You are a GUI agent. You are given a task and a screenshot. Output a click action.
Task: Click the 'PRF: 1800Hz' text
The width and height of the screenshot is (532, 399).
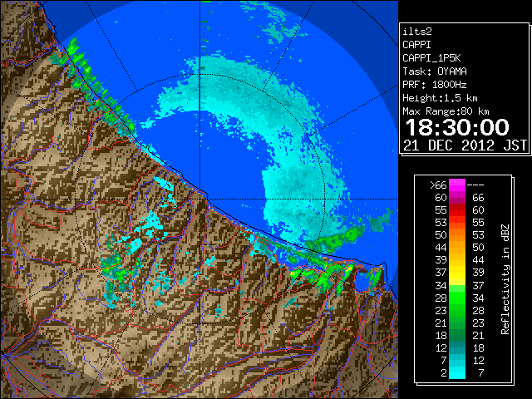point(435,85)
